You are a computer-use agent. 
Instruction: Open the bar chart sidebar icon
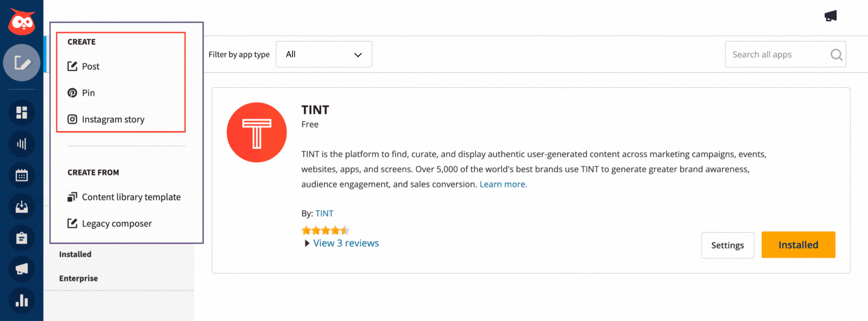[22, 301]
